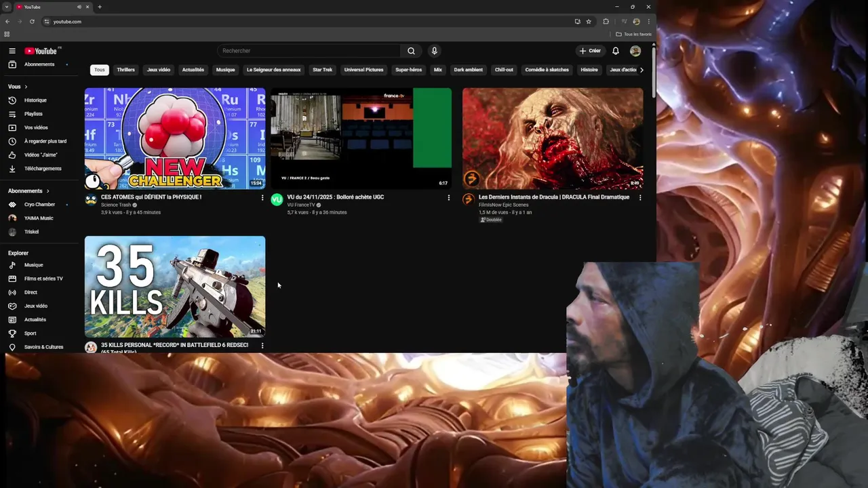
Task: Select the Comédie à sketches chip
Action: click(547, 70)
